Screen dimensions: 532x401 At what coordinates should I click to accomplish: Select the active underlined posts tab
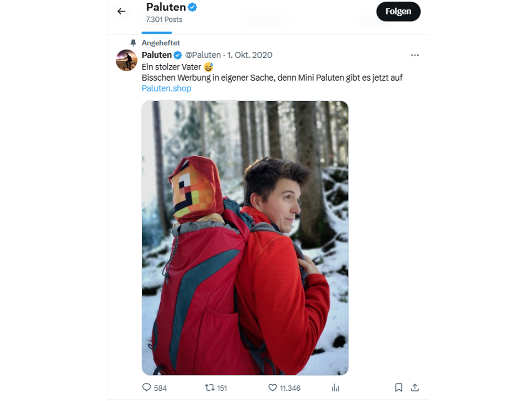click(x=157, y=32)
